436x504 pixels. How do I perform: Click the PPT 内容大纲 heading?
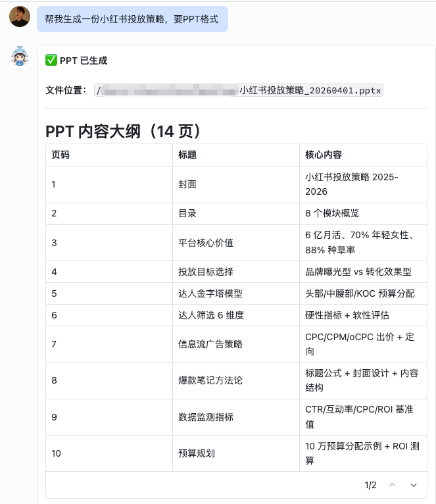[122, 131]
